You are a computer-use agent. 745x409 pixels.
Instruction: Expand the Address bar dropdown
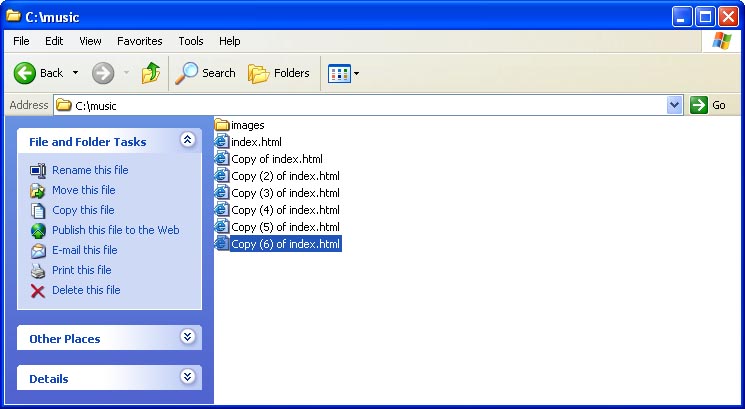tap(674, 105)
